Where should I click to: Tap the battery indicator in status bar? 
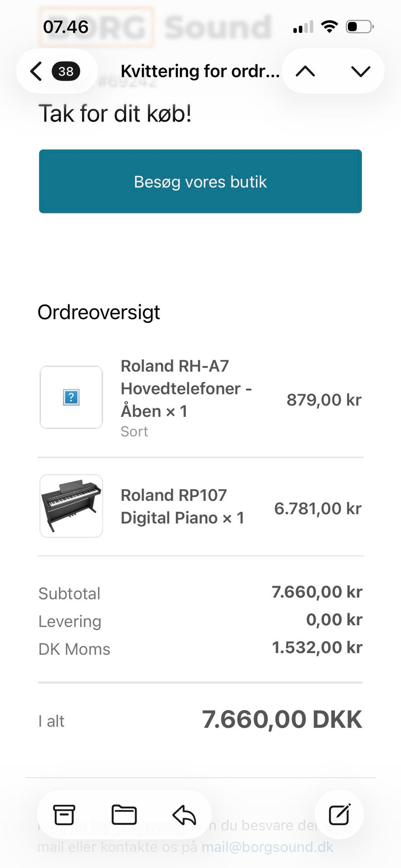click(x=359, y=27)
